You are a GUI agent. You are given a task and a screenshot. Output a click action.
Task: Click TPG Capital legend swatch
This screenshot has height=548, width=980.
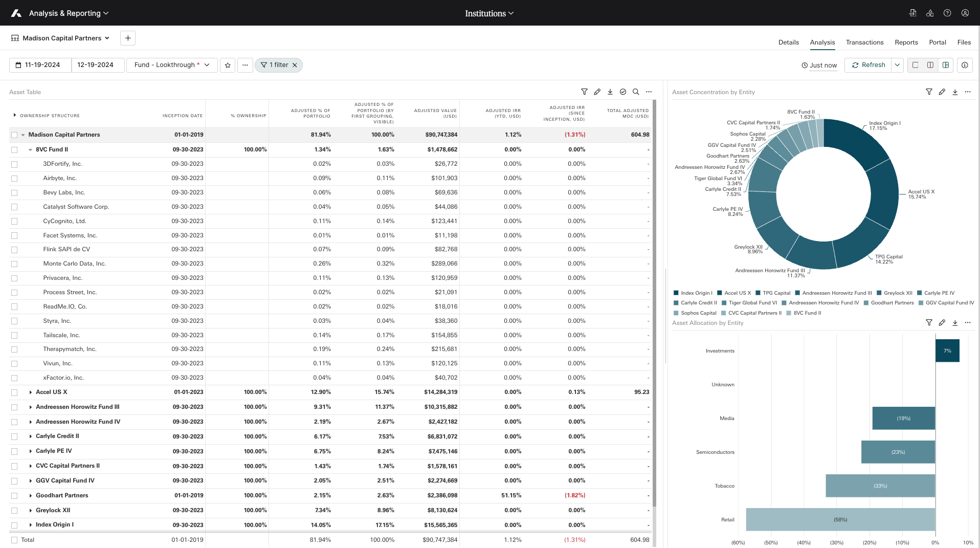(758, 293)
